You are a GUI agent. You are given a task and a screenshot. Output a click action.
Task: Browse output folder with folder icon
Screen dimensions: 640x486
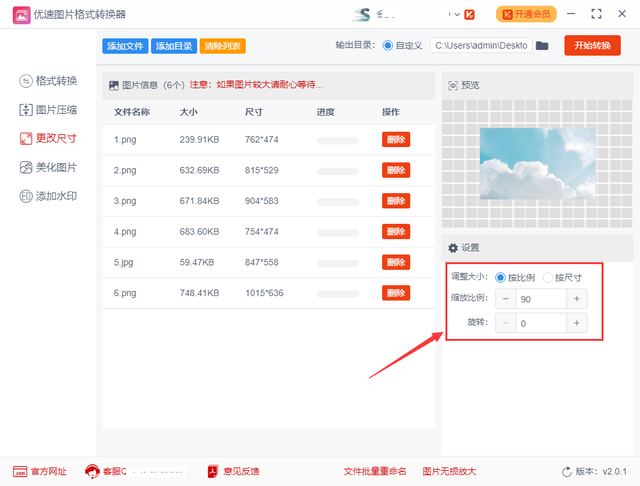click(x=542, y=45)
